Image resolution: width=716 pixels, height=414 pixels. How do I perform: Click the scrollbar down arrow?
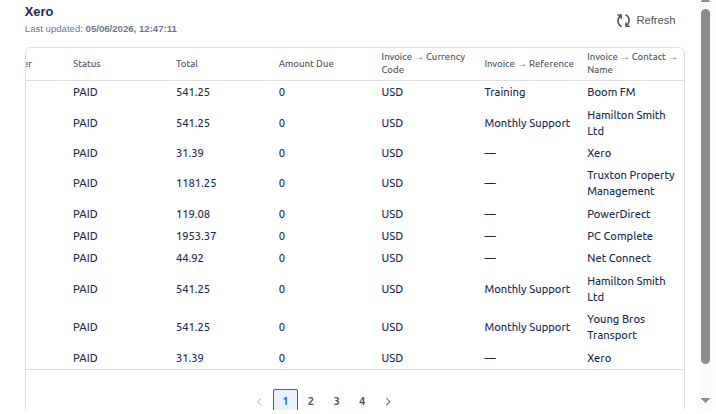coord(705,400)
